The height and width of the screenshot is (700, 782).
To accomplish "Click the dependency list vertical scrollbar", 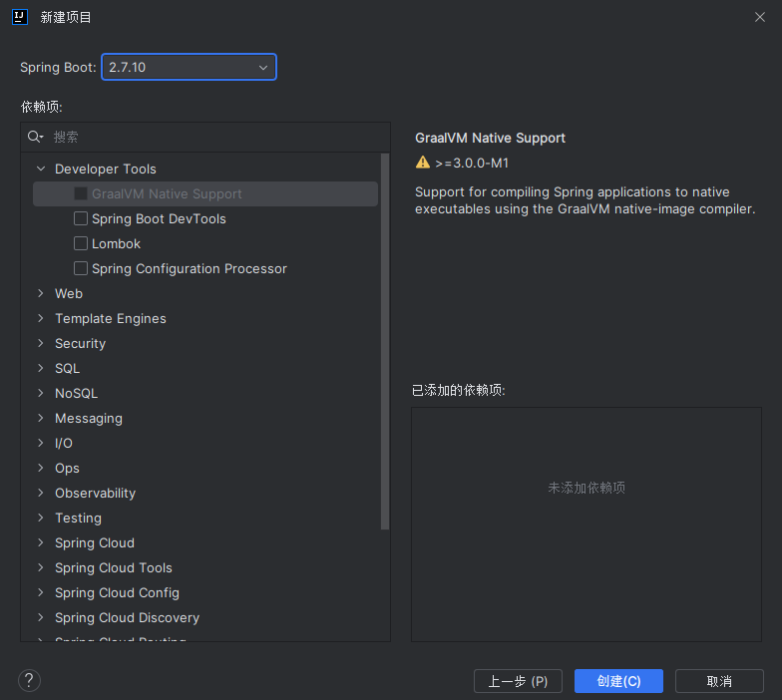I will point(385,341).
